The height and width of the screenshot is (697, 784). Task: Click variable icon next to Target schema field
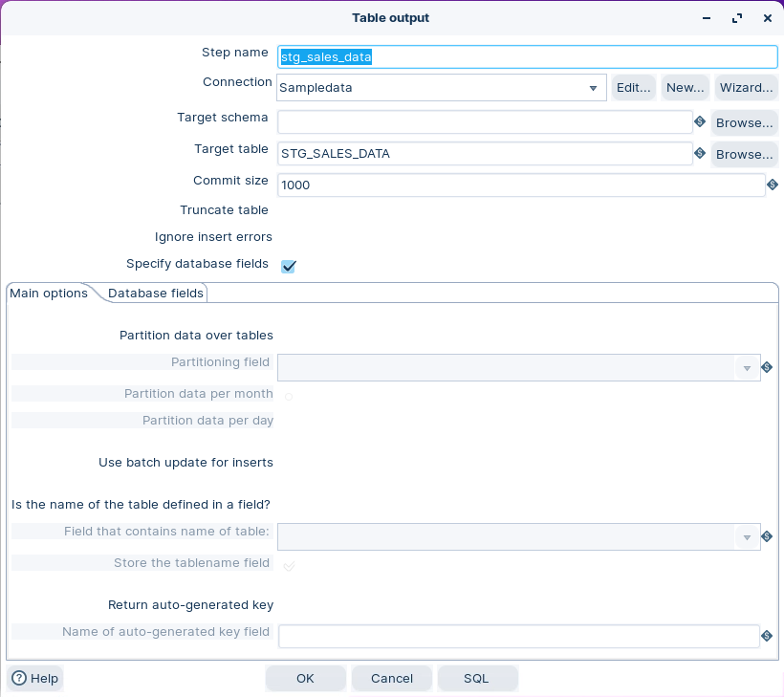click(x=699, y=122)
